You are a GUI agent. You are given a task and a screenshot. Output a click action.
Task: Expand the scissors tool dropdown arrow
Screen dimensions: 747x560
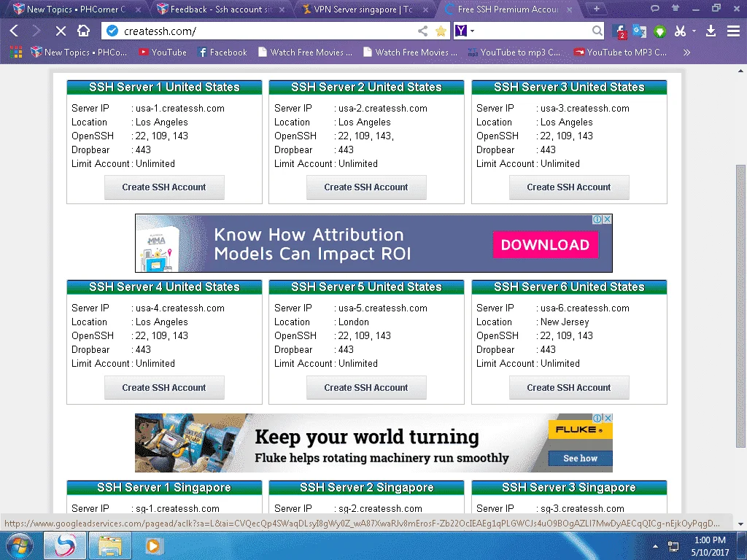(x=694, y=31)
